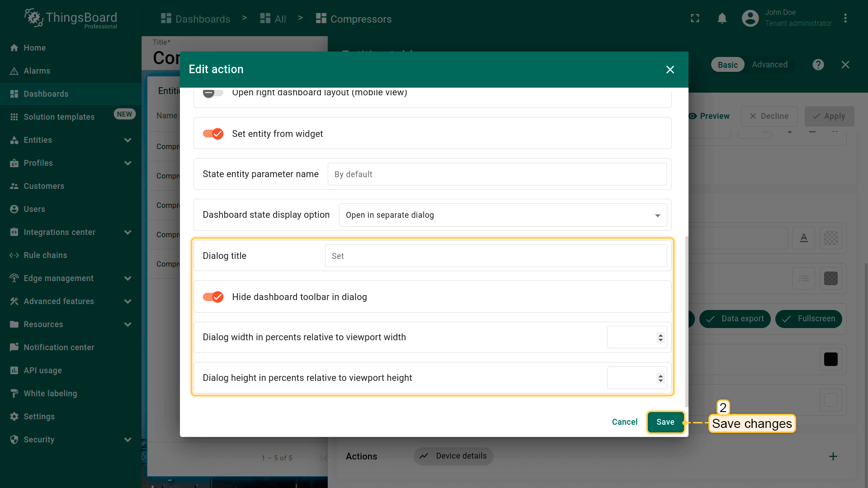Toggle Open right dashboard layout switch

point(213,93)
